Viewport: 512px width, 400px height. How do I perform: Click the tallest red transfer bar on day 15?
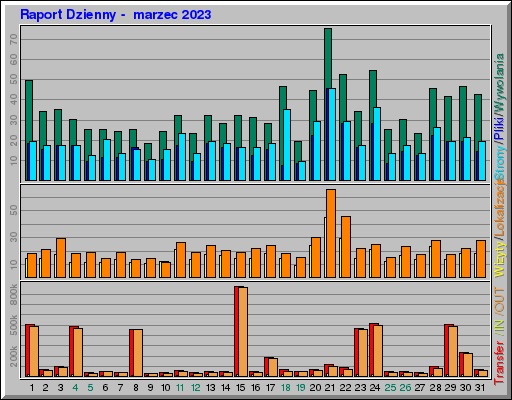[237, 331]
